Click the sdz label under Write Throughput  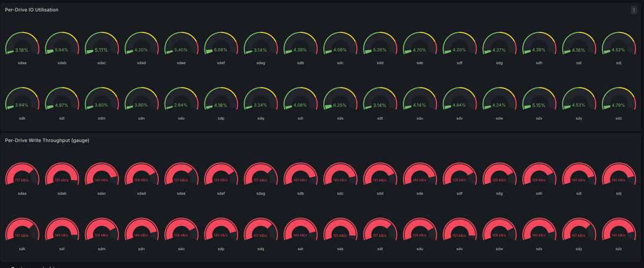click(619, 249)
